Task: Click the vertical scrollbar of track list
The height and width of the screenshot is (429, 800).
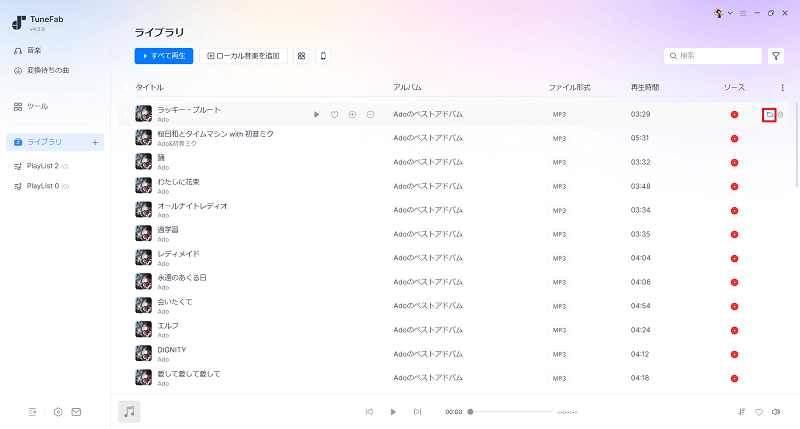Action: (796, 145)
